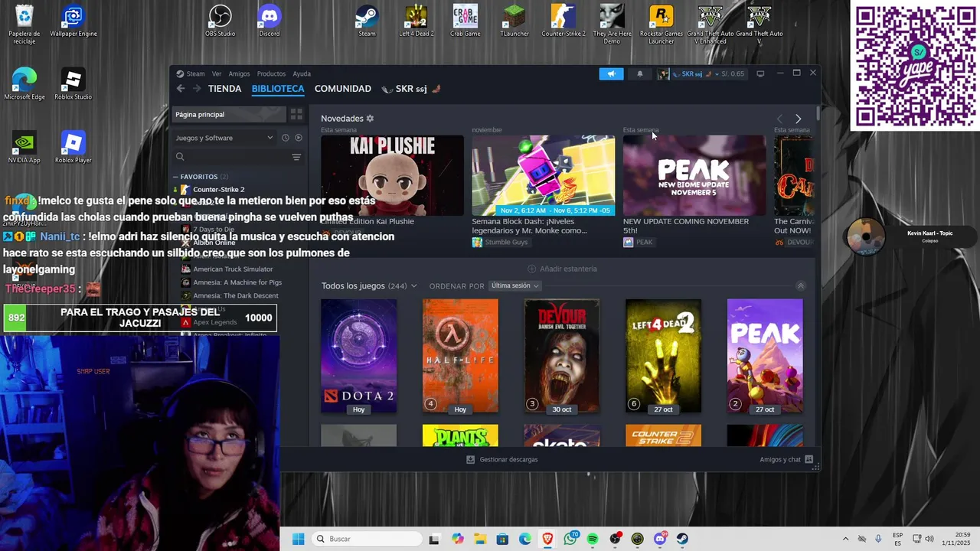
Task: Show hidden system tray icons chevron
Action: (845, 539)
